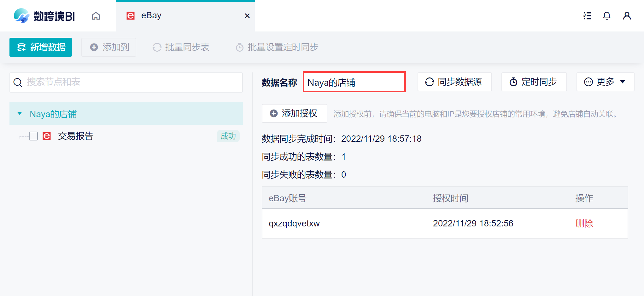644x296 pixels.
Task: Click the 成功 status tag
Action: pos(228,136)
